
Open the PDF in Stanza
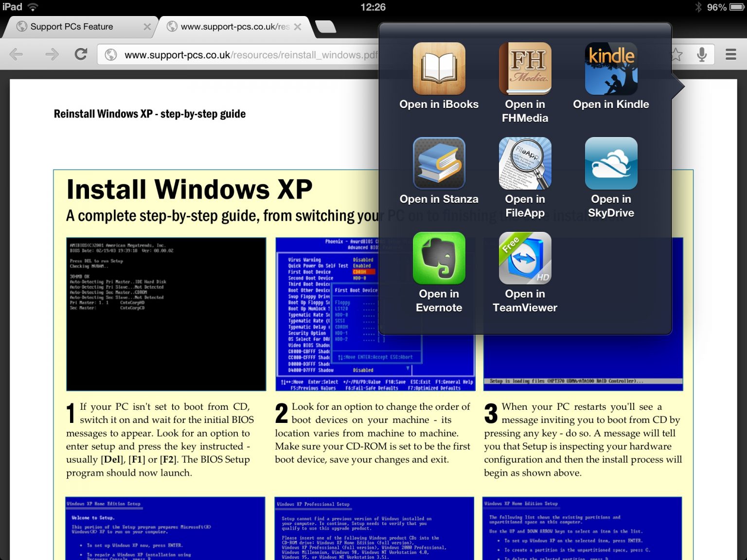click(x=439, y=171)
